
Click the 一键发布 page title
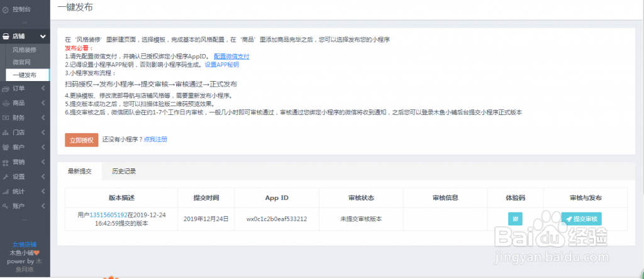(75, 8)
